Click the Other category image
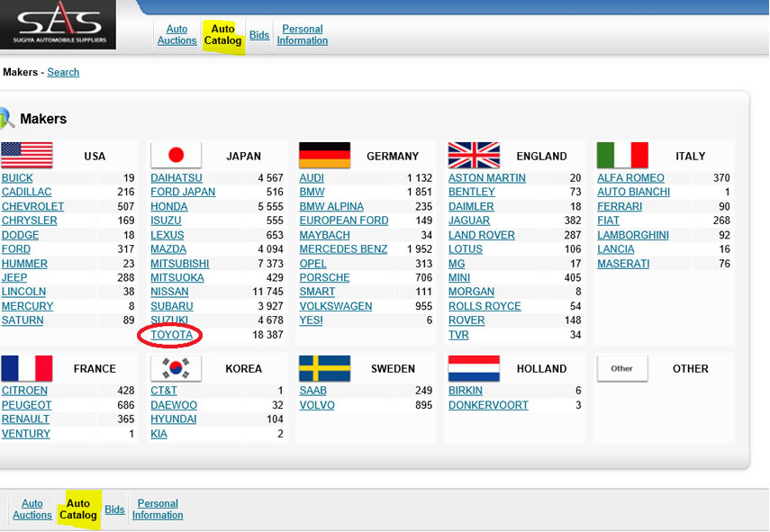 (622, 368)
